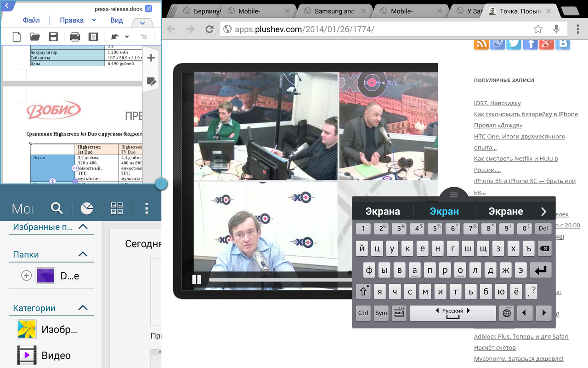588x368 pixels.
Task: Tap the note pencil icon on the side panel
Action: 151,81
